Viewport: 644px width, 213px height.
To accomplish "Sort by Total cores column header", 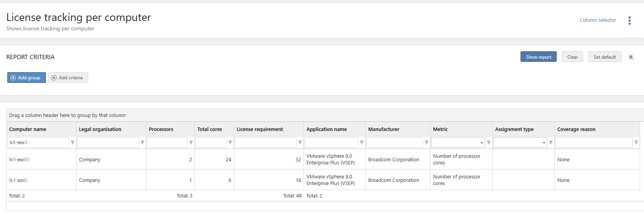I will 214,129.
